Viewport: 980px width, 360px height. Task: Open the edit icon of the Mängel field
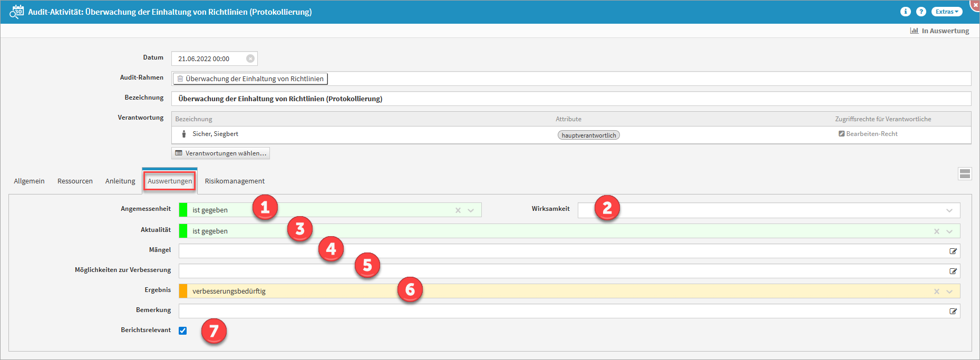coord(953,251)
